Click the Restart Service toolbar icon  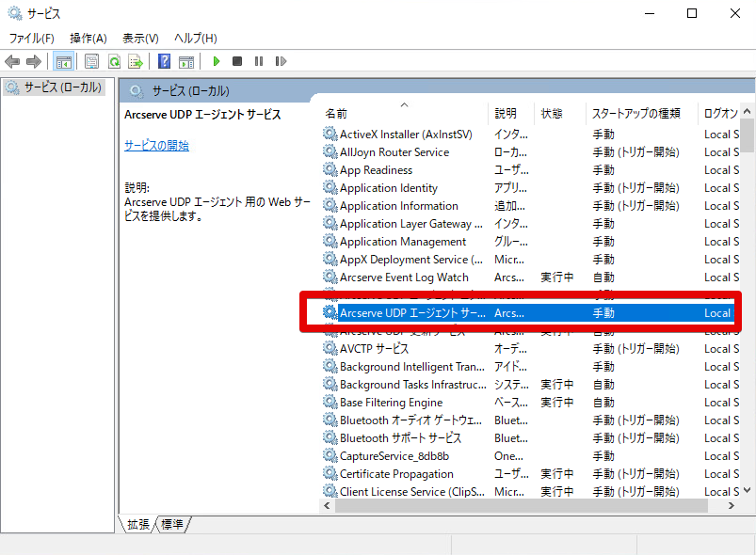point(281,61)
